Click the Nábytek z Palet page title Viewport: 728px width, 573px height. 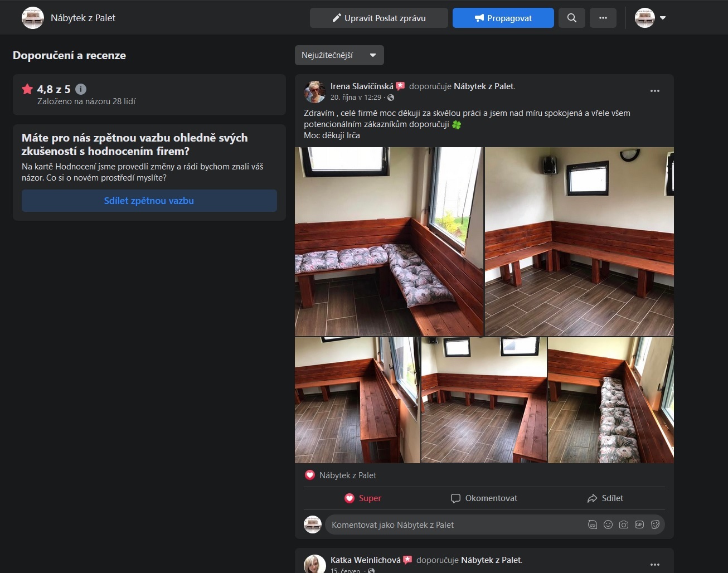pyautogui.click(x=83, y=18)
